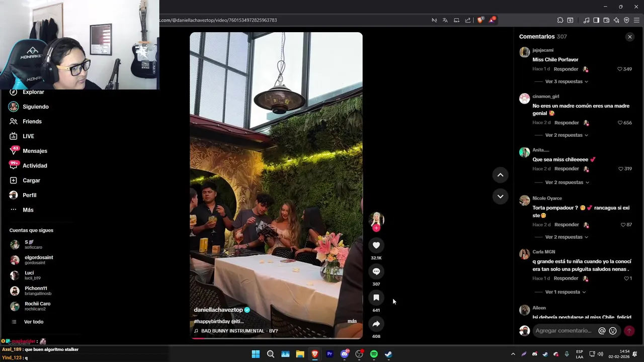The image size is (644, 362).
Task: Insert a mention with the @ icon
Action: click(x=602, y=331)
